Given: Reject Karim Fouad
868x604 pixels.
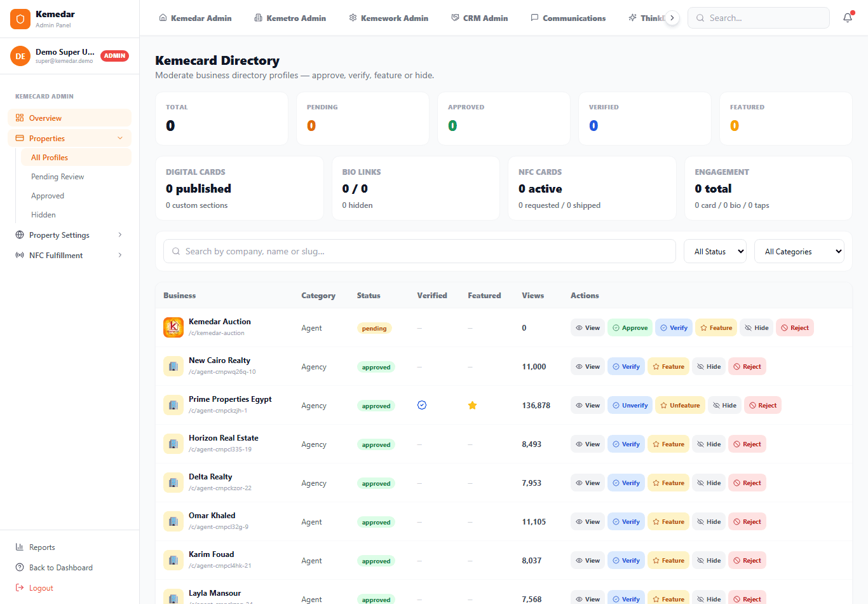Looking at the screenshot, I should pos(747,560).
